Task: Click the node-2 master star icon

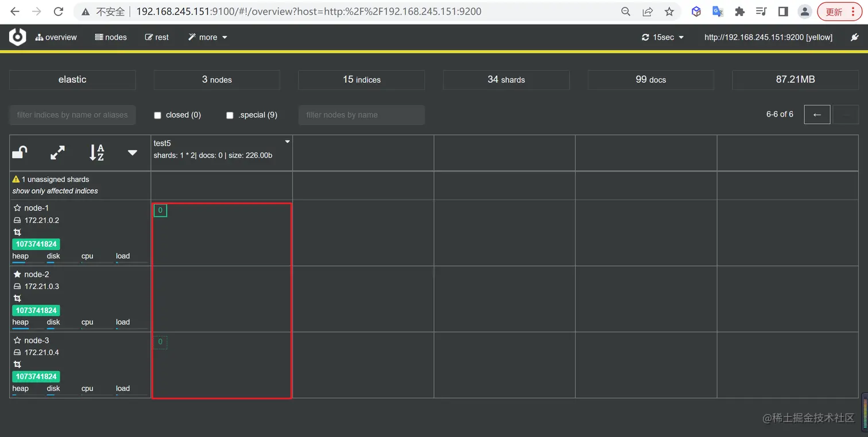Action: pos(17,274)
